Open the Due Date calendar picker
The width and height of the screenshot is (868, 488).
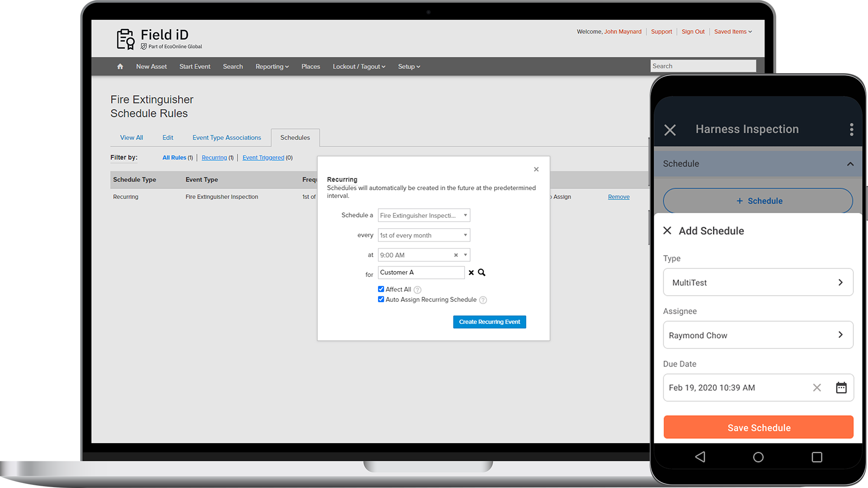[841, 388]
